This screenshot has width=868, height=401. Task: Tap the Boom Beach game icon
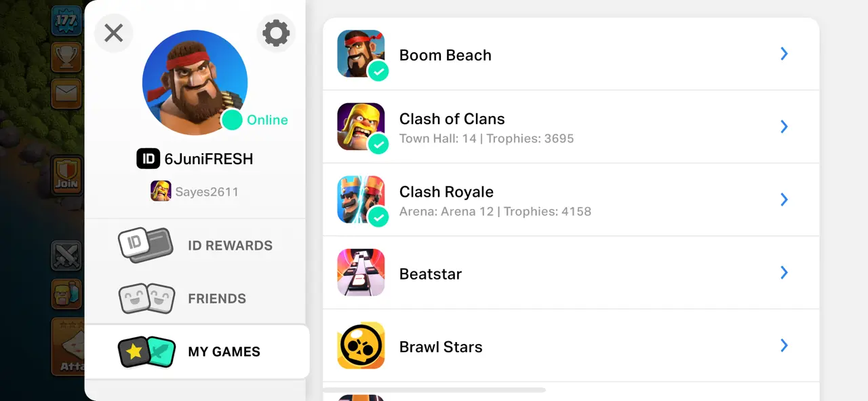pyautogui.click(x=361, y=54)
